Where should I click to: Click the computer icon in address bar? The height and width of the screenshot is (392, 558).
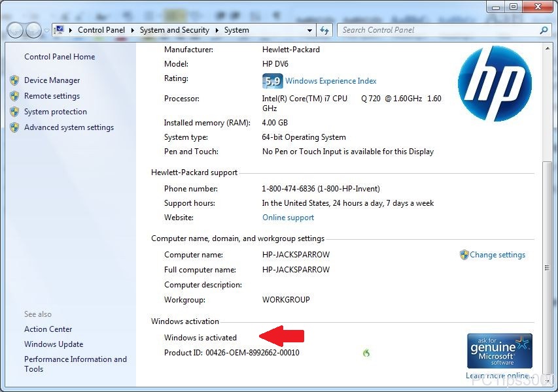point(60,30)
